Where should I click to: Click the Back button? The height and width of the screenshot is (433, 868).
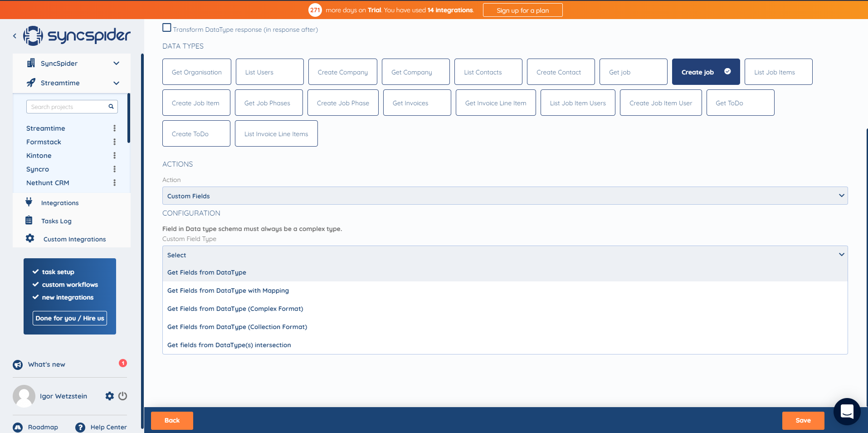point(172,420)
